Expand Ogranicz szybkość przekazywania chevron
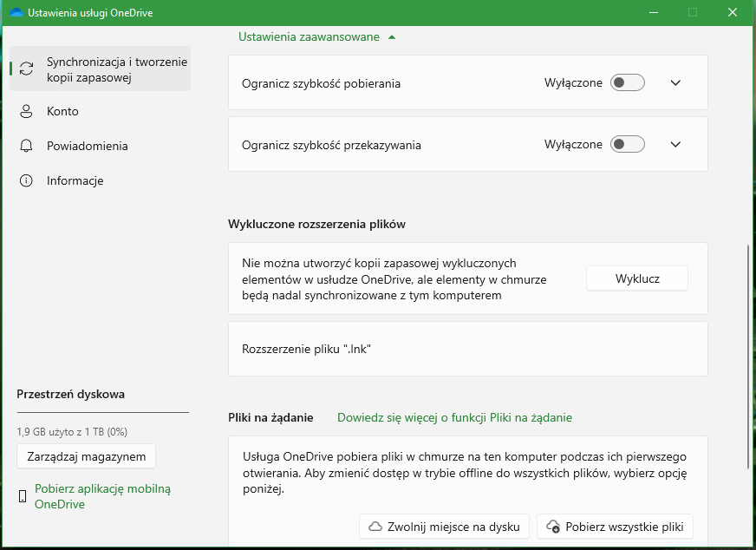Screen dimensions: 756x550 (675, 144)
